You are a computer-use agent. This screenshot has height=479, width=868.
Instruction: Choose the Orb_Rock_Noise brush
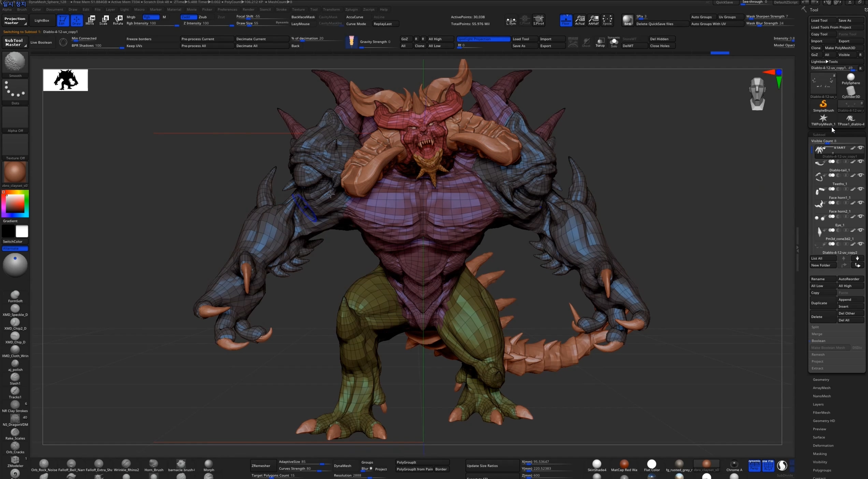tap(44, 465)
